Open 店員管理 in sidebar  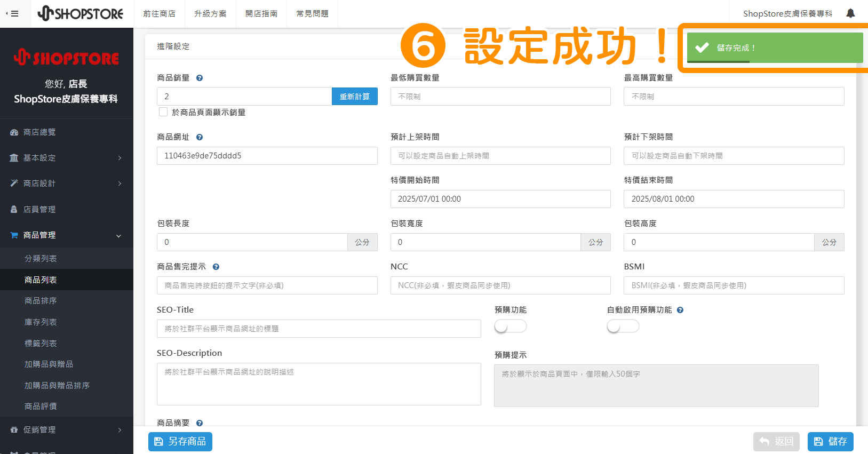click(x=67, y=210)
